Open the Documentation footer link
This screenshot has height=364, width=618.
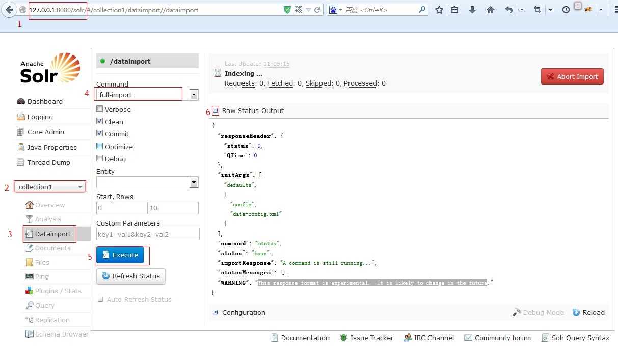(x=301, y=338)
